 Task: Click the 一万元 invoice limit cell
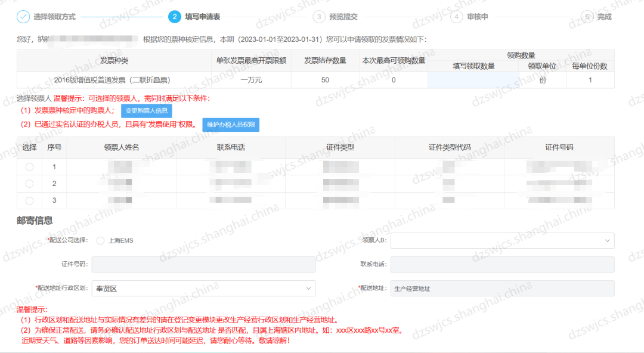[251, 80]
